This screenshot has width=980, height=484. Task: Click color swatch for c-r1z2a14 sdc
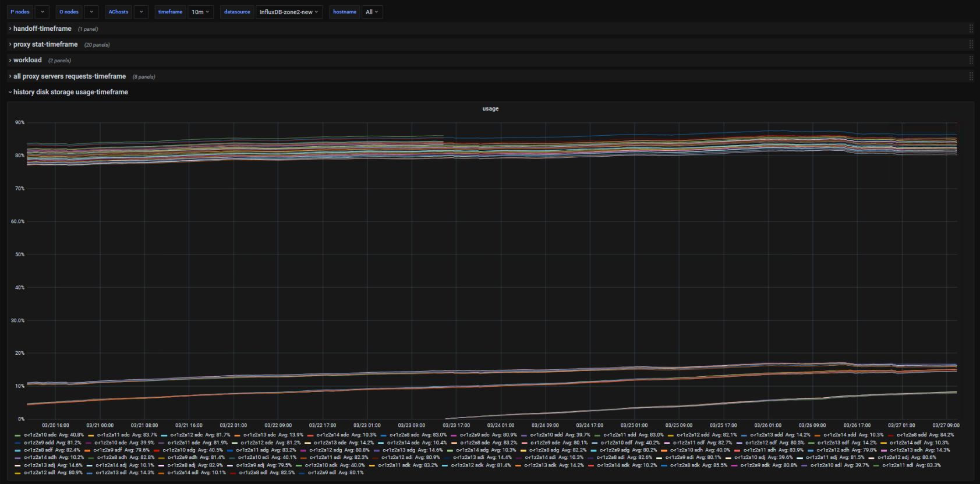coord(310,435)
